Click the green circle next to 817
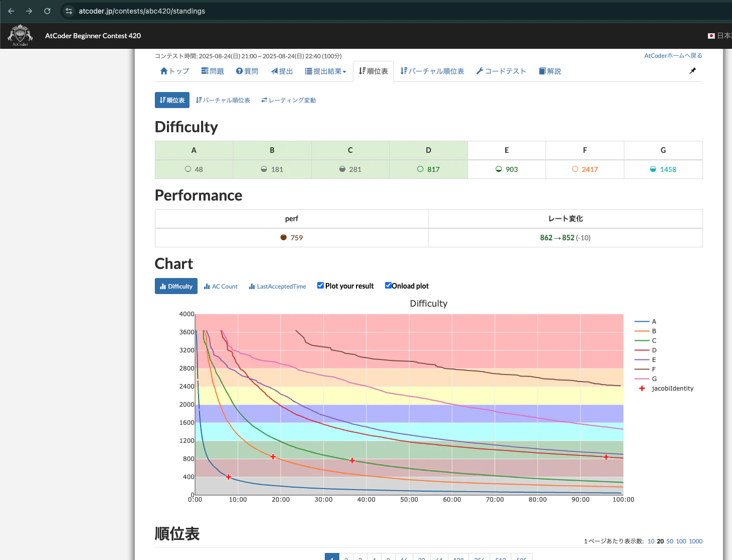This screenshot has height=560, width=732. tap(420, 169)
